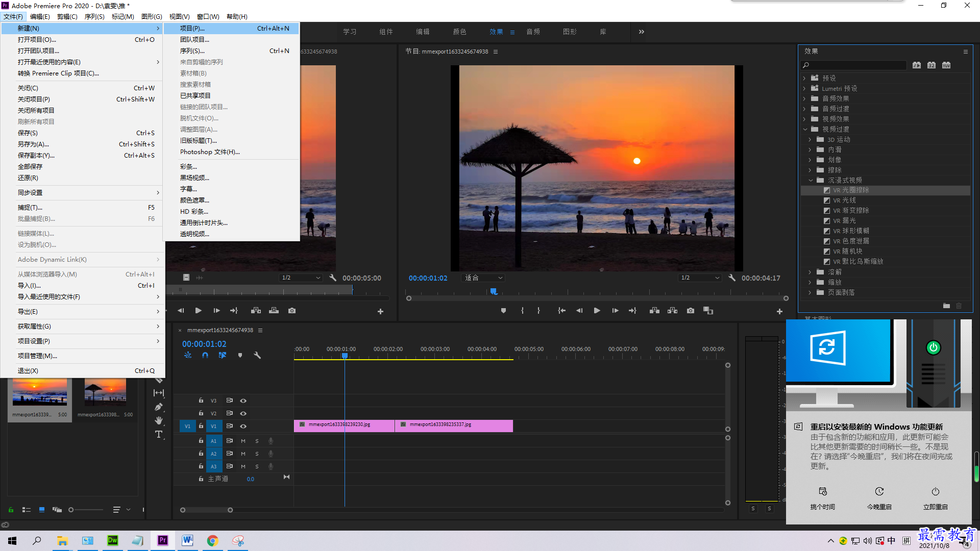Export frame from source monitor camera icon
The image size is (980, 551).
[292, 311]
